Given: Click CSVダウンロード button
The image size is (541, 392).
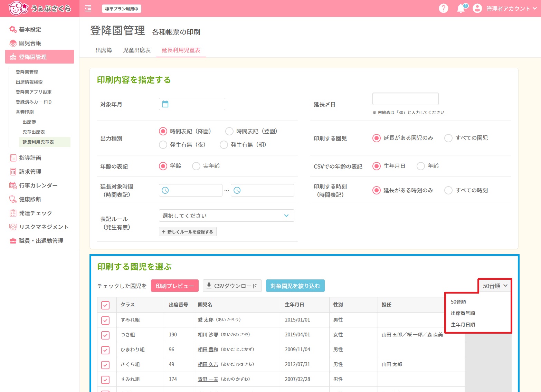Looking at the screenshot, I should 232,286.
